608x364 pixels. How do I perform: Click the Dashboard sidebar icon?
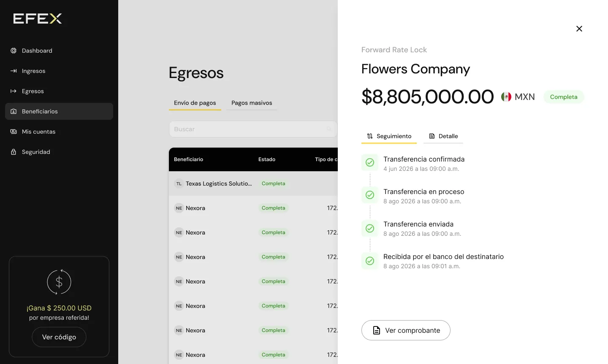[14, 51]
